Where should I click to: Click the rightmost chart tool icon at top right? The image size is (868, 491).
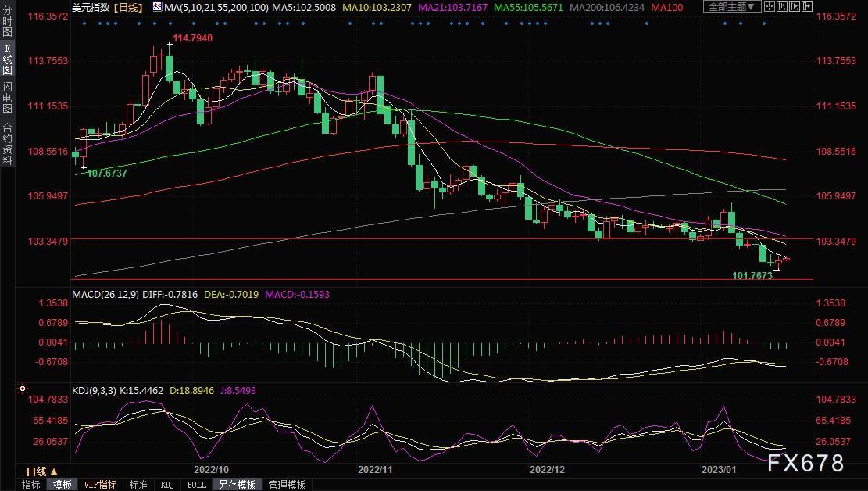(808, 7)
